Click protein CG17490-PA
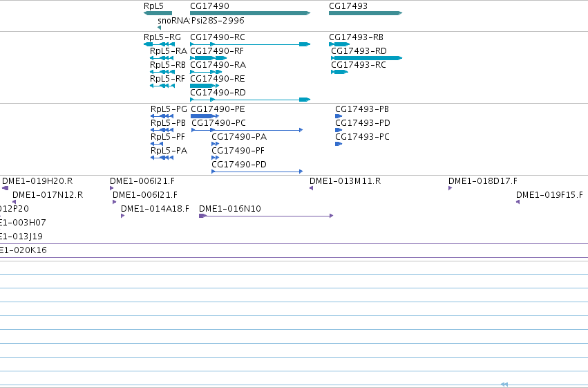Screen dimensions: 588x388 (239, 137)
